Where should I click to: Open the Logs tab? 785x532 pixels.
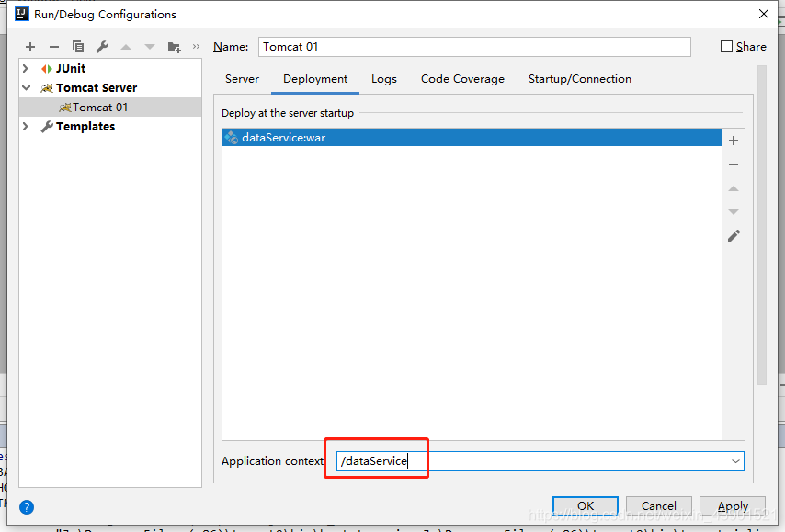click(x=384, y=79)
